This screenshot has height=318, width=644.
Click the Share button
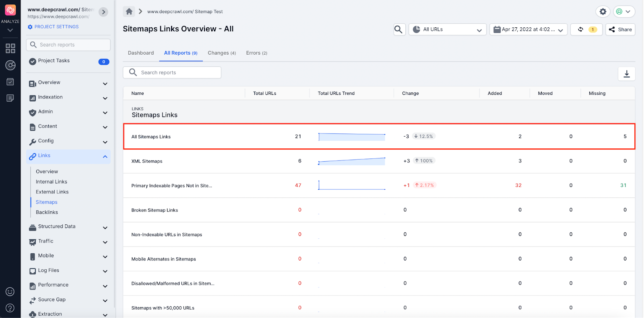tap(620, 29)
